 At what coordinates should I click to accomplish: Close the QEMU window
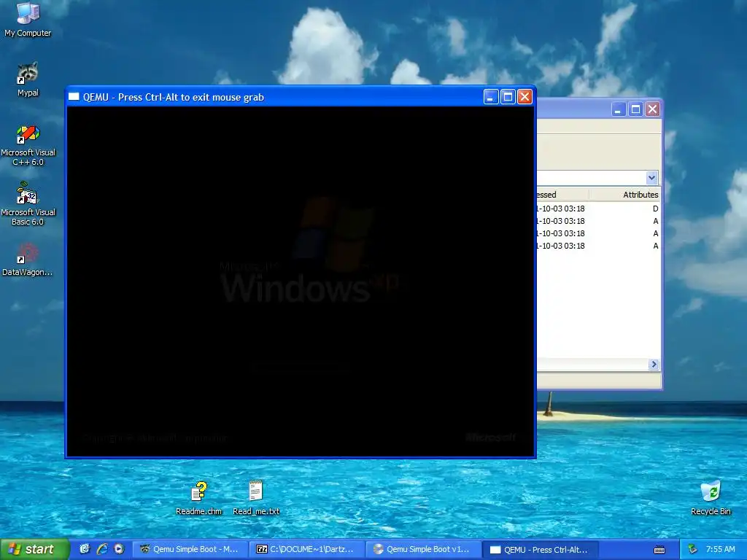point(525,97)
